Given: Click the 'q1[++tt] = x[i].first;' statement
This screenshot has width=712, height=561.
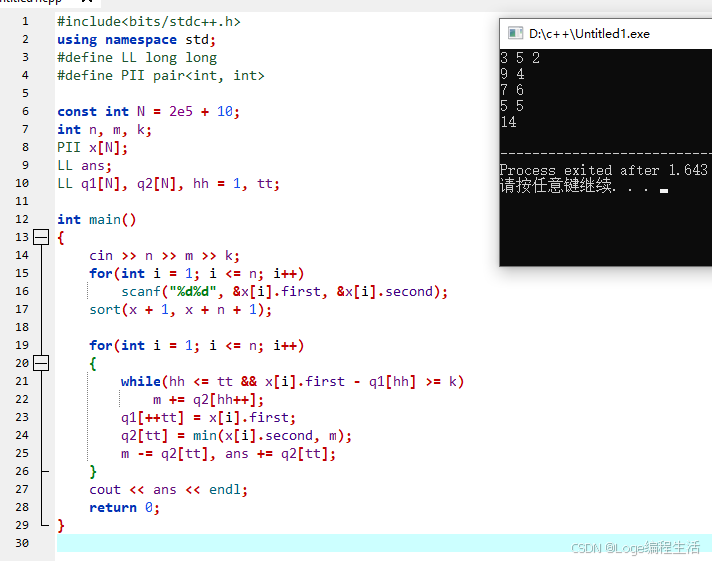Looking at the screenshot, I should (208, 417).
